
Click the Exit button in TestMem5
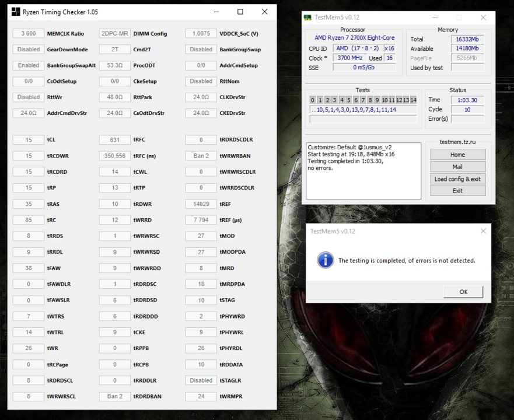pyautogui.click(x=457, y=191)
